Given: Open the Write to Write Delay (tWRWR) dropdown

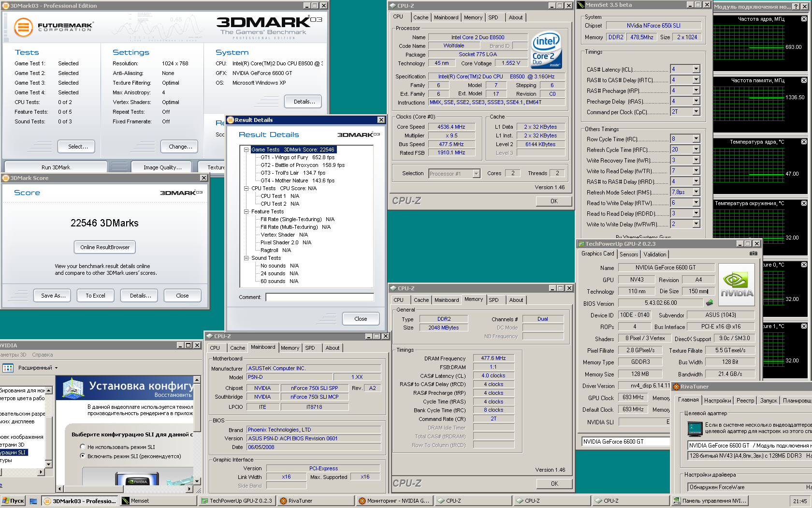Looking at the screenshot, I should click(x=696, y=224).
